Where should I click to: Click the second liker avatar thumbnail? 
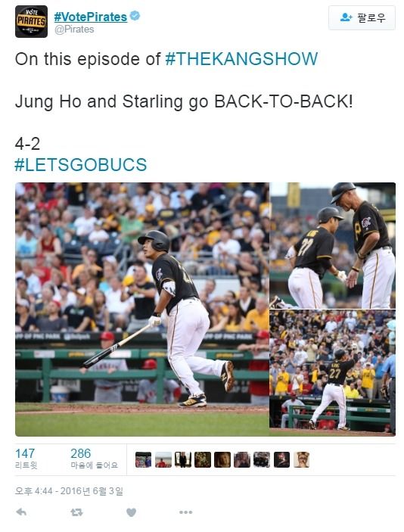pos(163,460)
